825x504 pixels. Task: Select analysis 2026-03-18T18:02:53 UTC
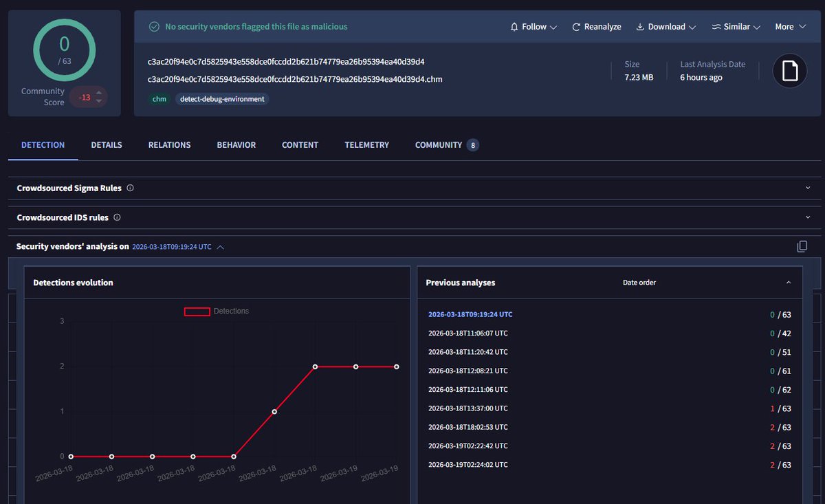click(468, 427)
